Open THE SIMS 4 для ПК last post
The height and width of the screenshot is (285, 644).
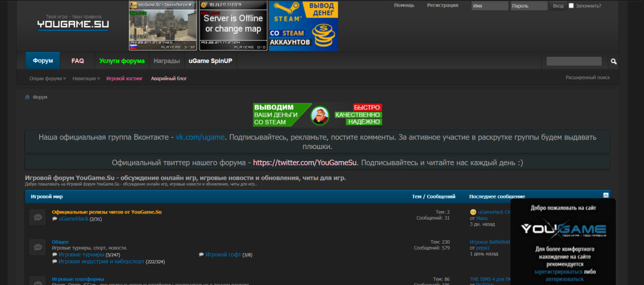coord(490,279)
